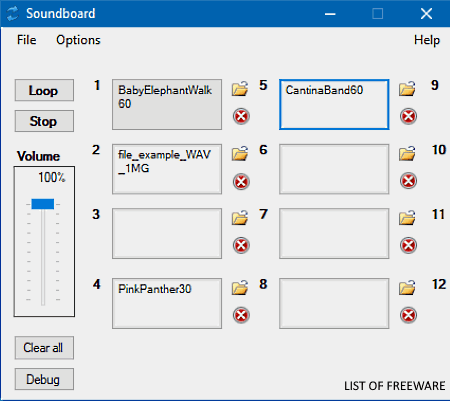Click the Debug button
The image size is (450, 401).
coord(44,379)
